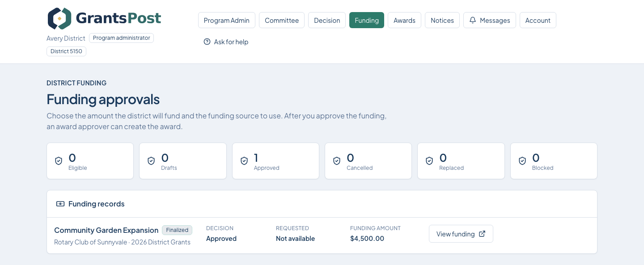Image resolution: width=644 pixels, height=265 pixels.
Task: Click the question mark help icon
Action: coord(207,42)
